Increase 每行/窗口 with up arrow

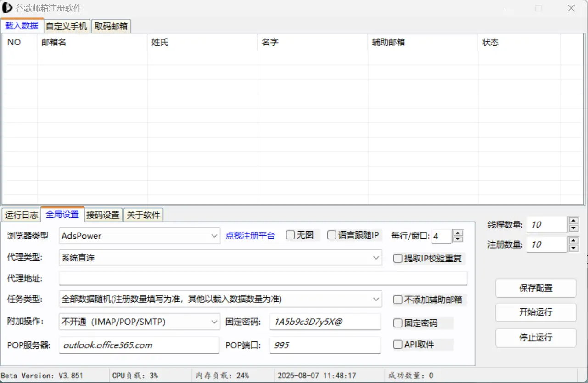point(458,233)
